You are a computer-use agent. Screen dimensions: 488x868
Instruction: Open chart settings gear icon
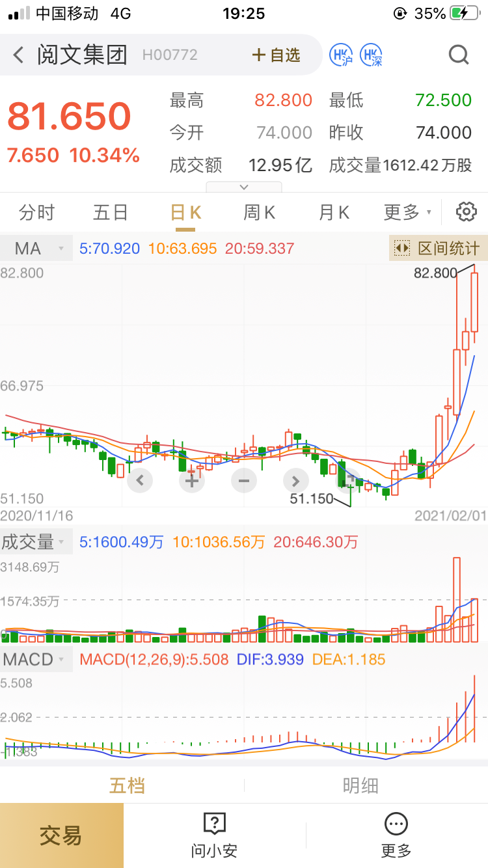point(466,212)
